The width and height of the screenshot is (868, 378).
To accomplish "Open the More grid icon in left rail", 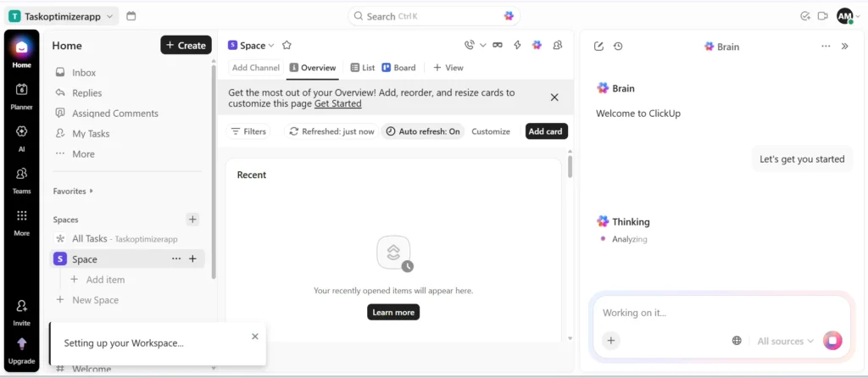I will point(21,216).
